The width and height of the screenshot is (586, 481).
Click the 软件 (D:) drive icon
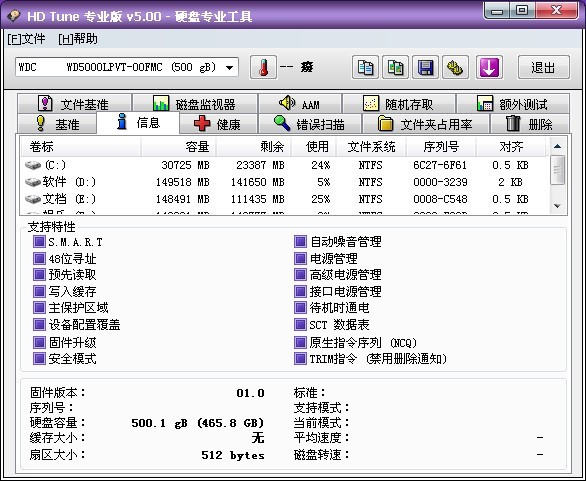click(x=33, y=182)
